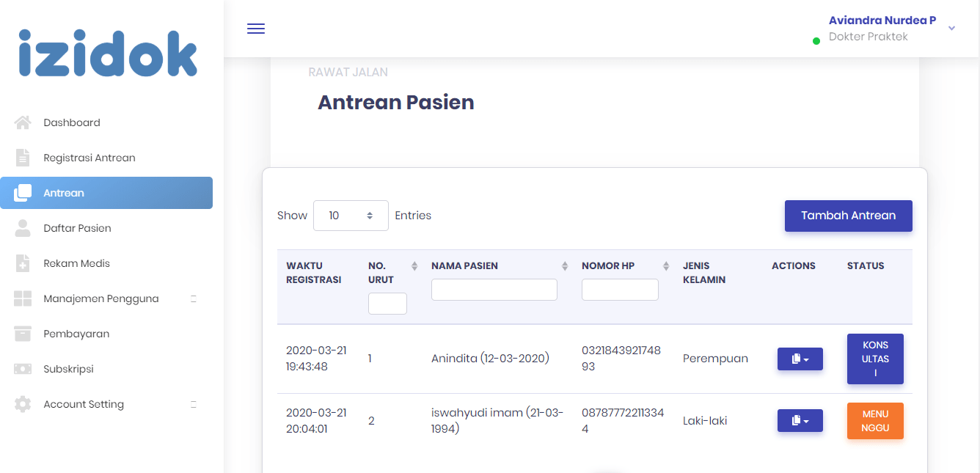980x473 pixels.
Task: Sort the table by Nama Pasien
Action: [565, 266]
